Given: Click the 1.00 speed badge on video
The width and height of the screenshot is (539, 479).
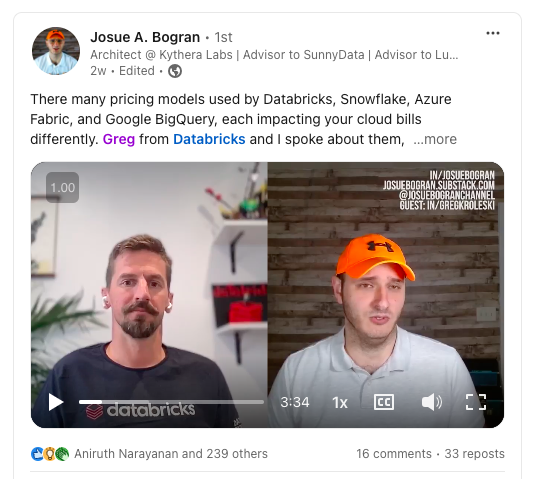Looking at the screenshot, I should [63, 187].
